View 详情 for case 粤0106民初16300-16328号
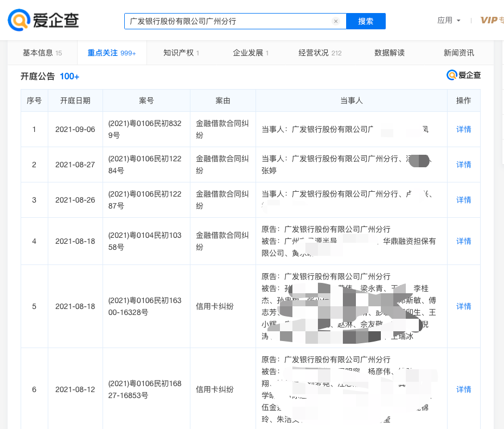This screenshot has width=504, height=429. 463,306
